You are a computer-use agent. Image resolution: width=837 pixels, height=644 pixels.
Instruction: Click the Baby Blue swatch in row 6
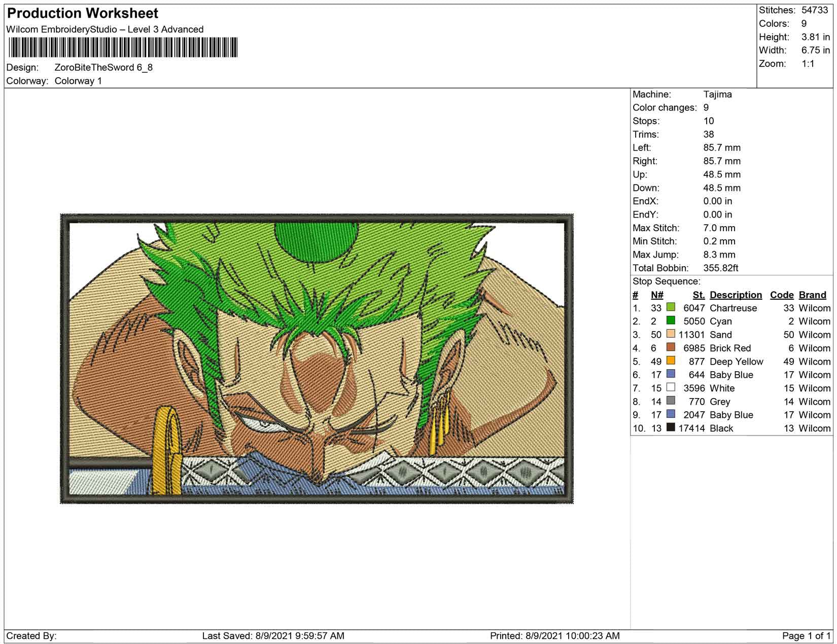[671, 374]
